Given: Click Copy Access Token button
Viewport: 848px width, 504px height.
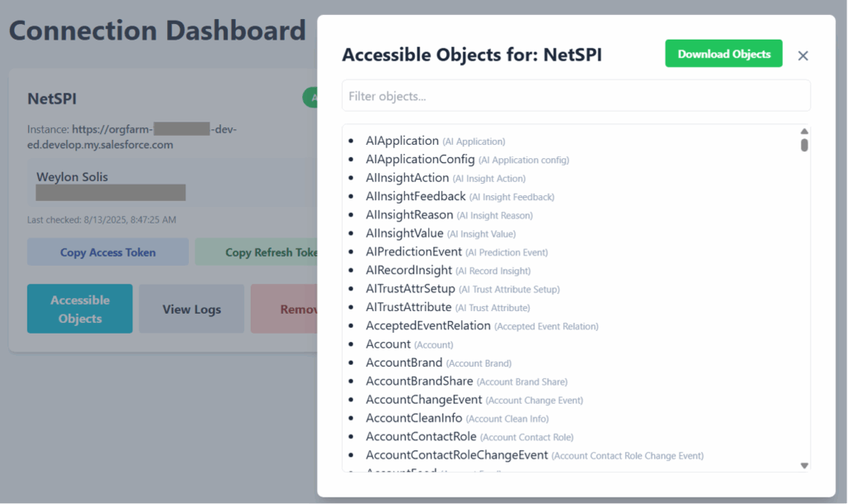Looking at the screenshot, I should pyautogui.click(x=108, y=252).
